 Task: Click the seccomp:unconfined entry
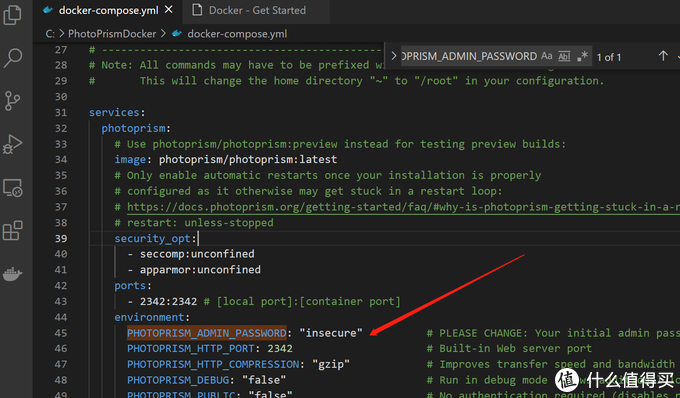[197, 254]
